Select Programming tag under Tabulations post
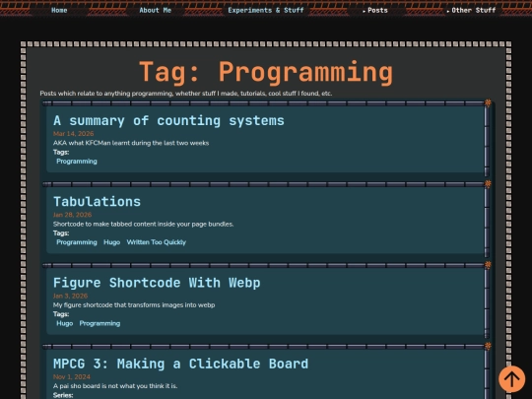 pyautogui.click(x=77, y=242)
